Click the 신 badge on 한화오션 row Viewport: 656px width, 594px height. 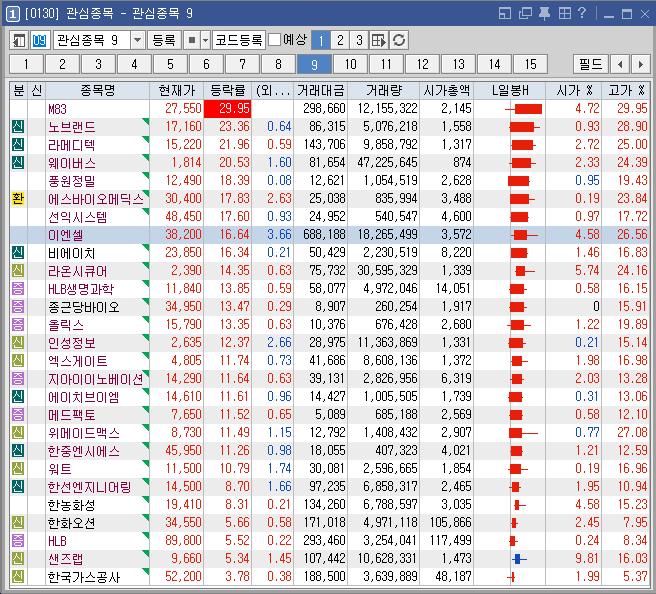(18, 522)
